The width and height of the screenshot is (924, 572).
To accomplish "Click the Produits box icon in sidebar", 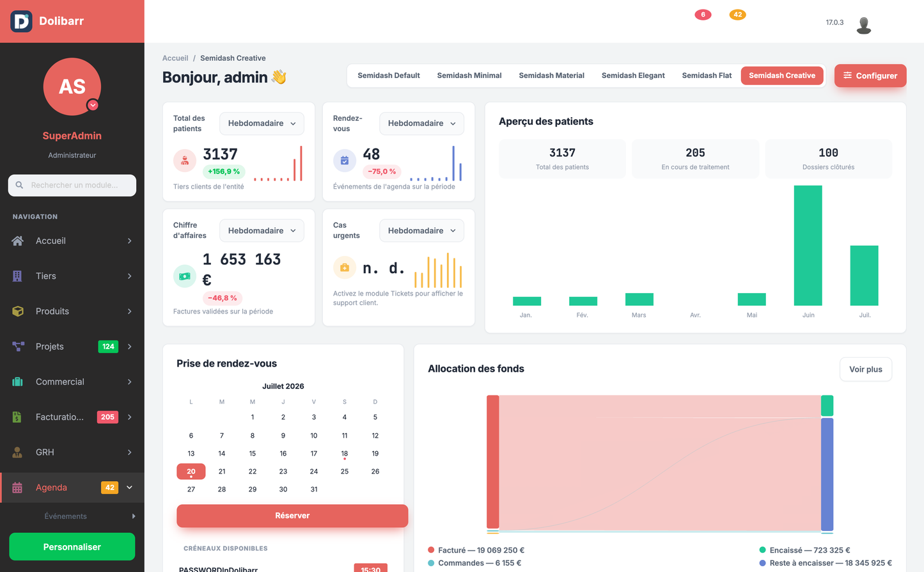I will (18, 311).
